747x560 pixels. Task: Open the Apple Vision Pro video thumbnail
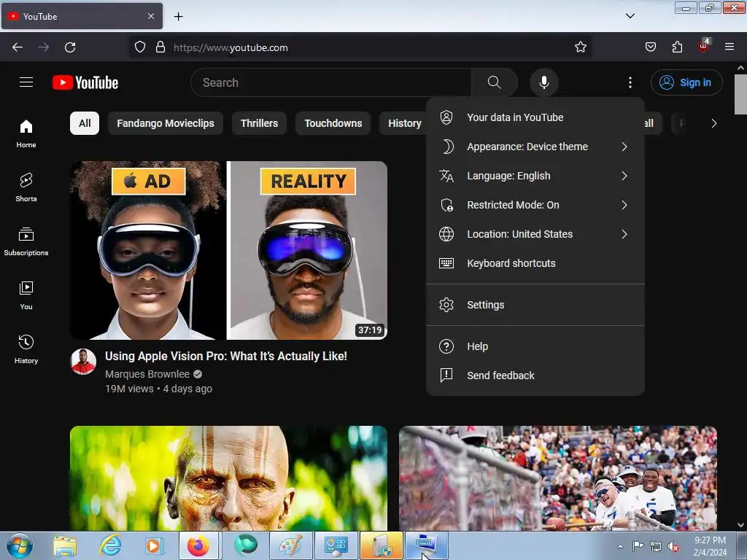coord(228,251)
